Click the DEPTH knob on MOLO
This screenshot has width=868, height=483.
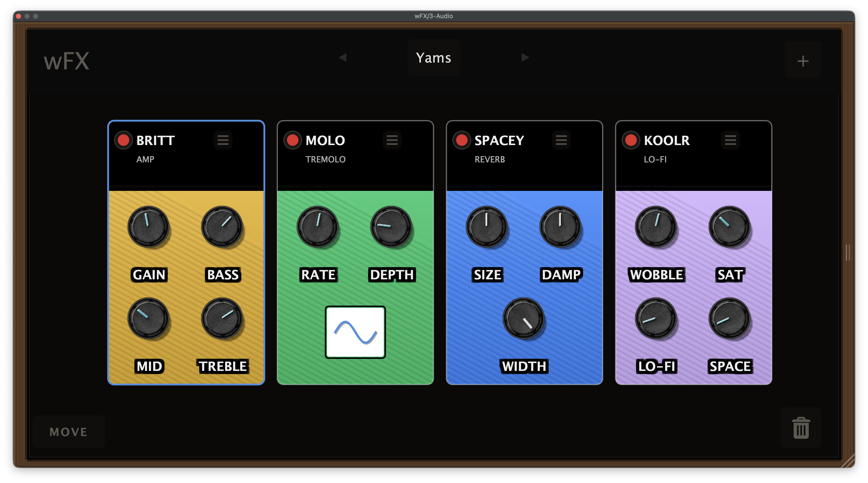coord(391,227)
